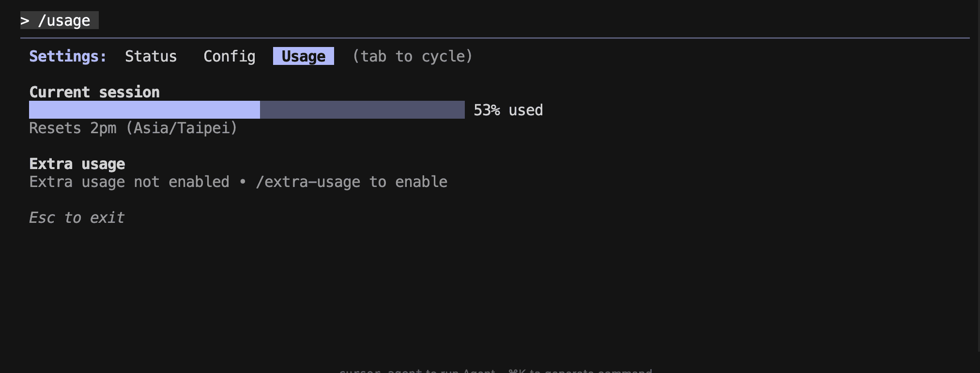This screenshot has height=373, width=980.
Task: Click the prompt arrow before /usage
Action: [25, 20]
